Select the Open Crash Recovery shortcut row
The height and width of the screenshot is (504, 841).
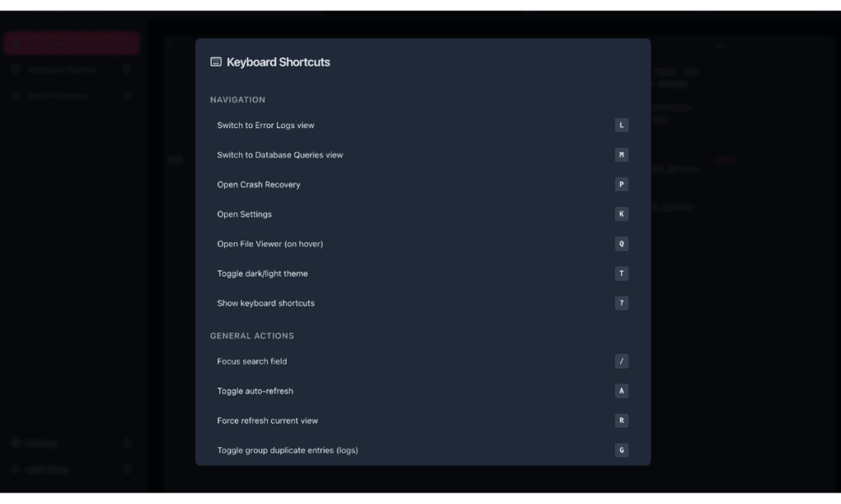(x=423, y=185)
